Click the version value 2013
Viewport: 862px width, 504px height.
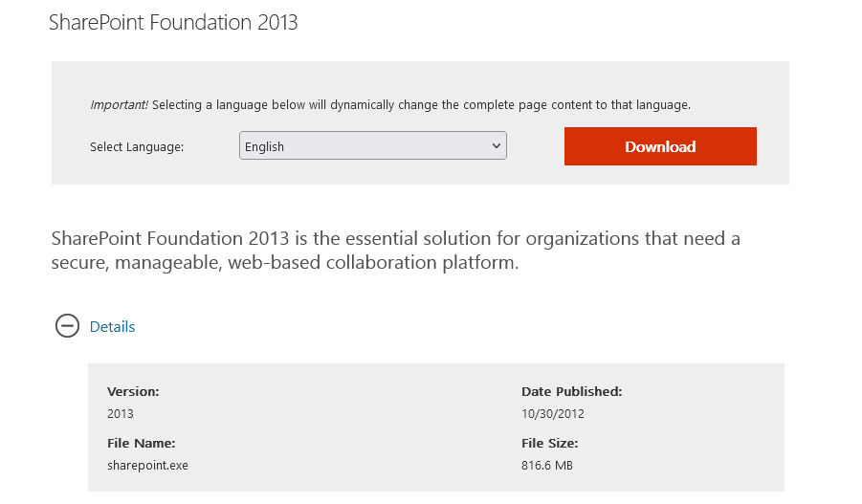tap(121, 414)
